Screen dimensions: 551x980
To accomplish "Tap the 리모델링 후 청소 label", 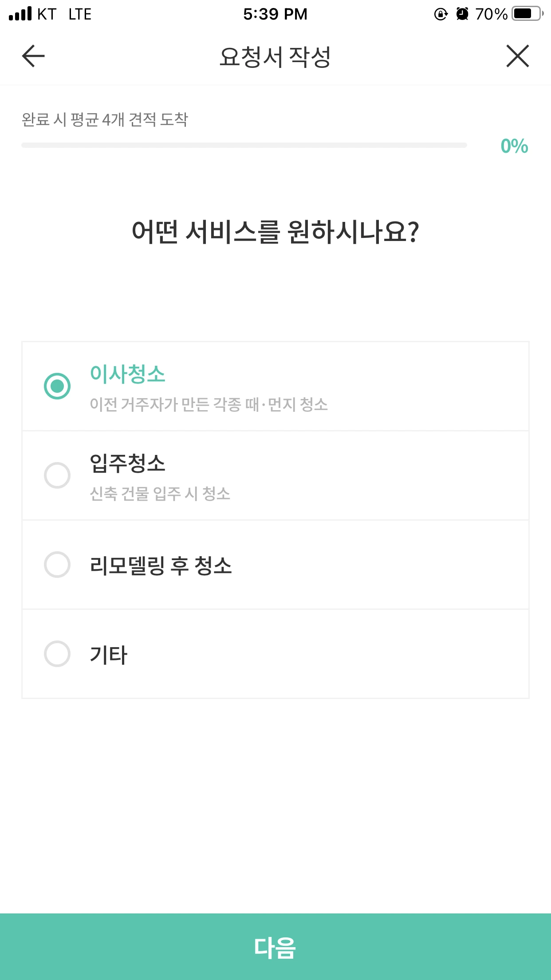I will pyautogui.click(x=161, y=565).
